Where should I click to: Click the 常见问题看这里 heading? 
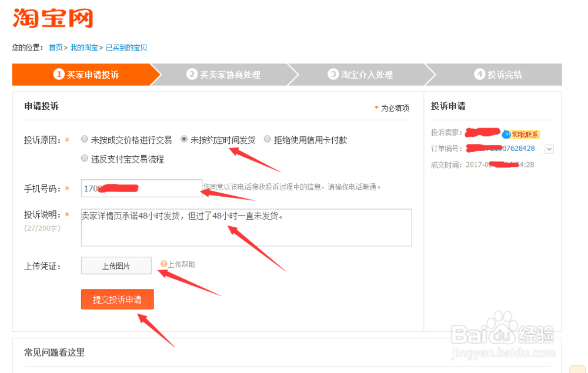[x=54, y=352]
